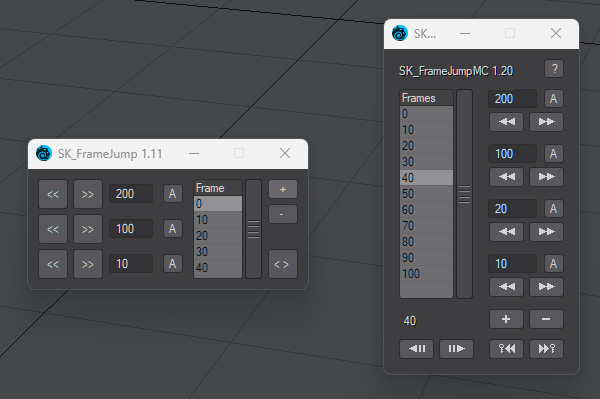Viewport: 600px width, 399px height.
Task: Toggle the A button beside 100 in SK_FrameJump 1.11
Action: coord(173,229)
